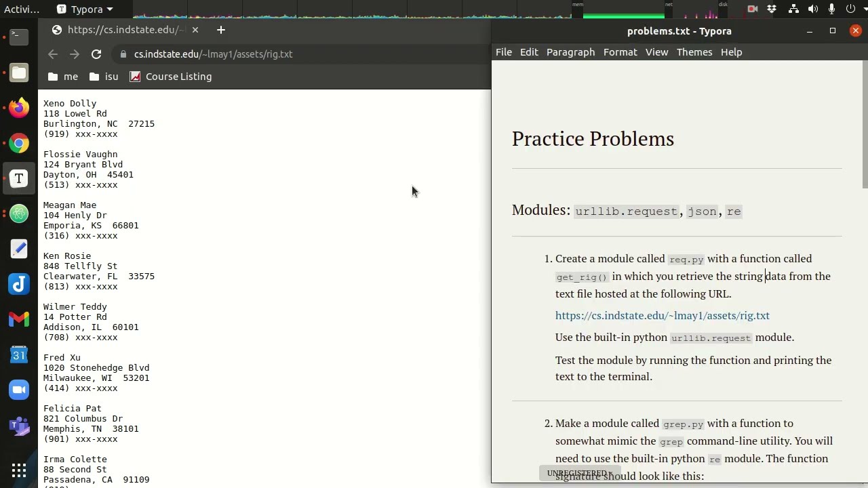868x488 pixels.
Task: Click the net usage graph in top bar
Action: pyautogui.click(x=695, y=9)
